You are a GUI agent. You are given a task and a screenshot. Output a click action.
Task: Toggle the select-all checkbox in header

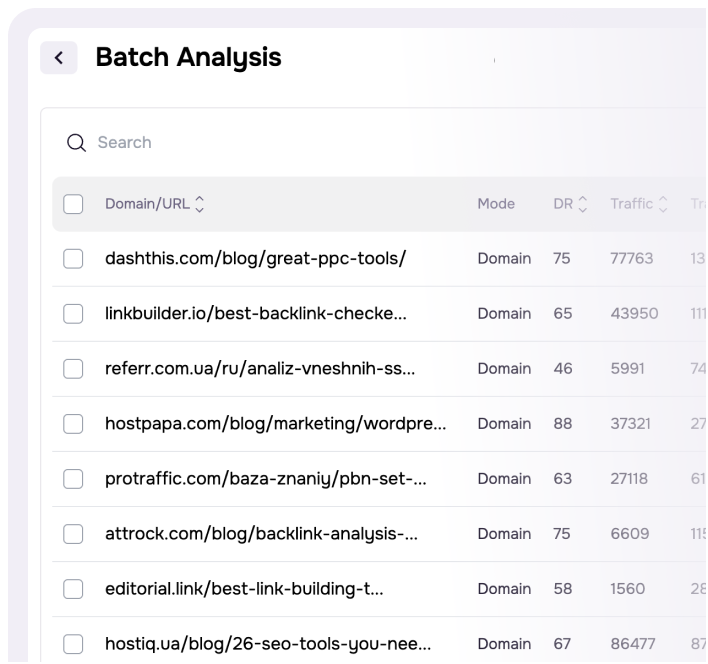73,204
